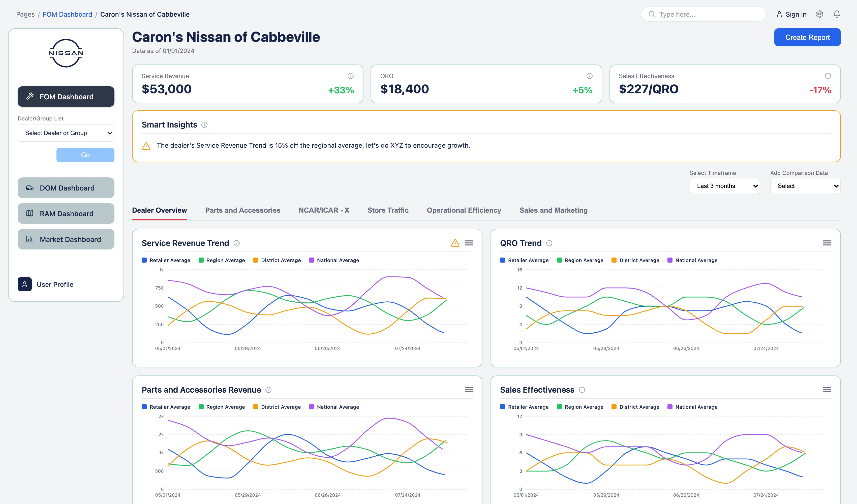
Task: Click the Smart Insights warning triangle icon
Action: point(146,146)
